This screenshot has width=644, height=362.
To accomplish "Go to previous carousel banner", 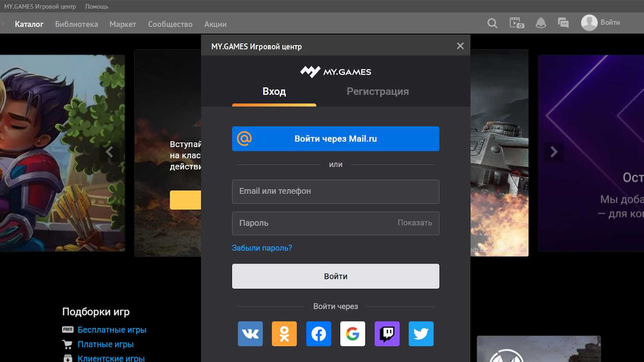I will pyautogui.click(x=109, y=152).
